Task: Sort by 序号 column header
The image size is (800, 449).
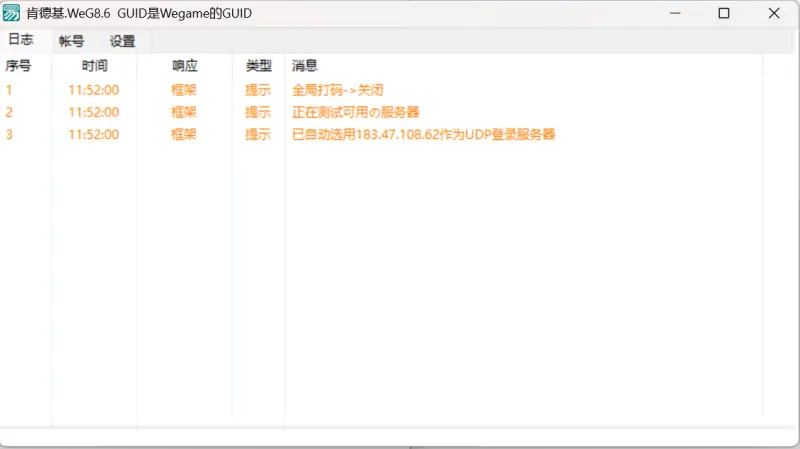Action: [x=19, y=66]
